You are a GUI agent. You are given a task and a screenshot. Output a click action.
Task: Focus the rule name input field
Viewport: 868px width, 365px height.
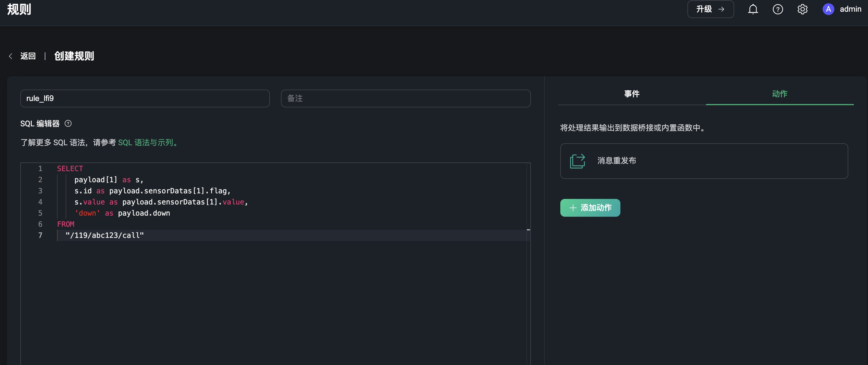(145, 98)
